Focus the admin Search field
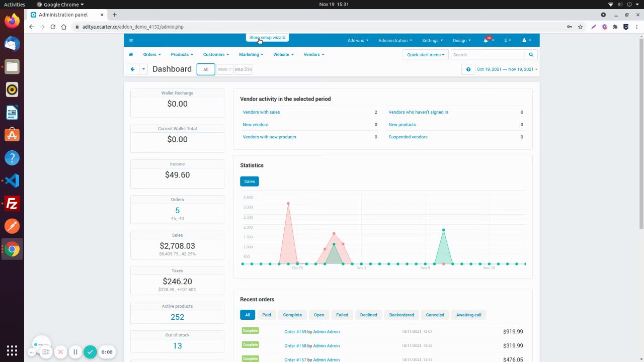Screen dimensions: 644x362 click(488, 55)
